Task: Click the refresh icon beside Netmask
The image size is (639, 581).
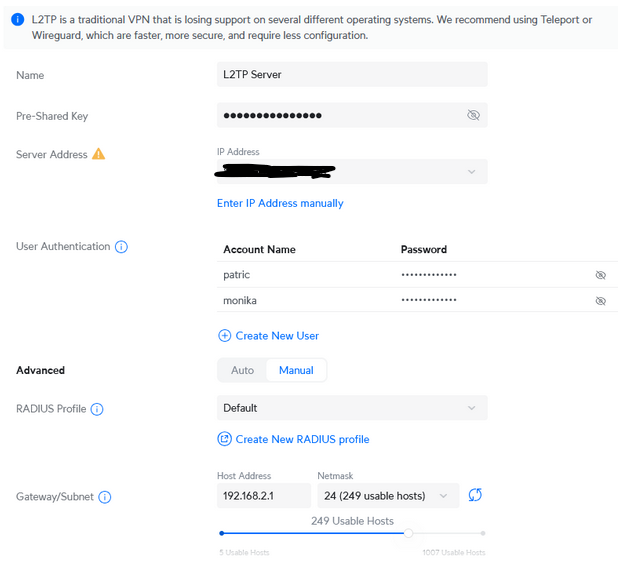Action: [x=475, y=496]
